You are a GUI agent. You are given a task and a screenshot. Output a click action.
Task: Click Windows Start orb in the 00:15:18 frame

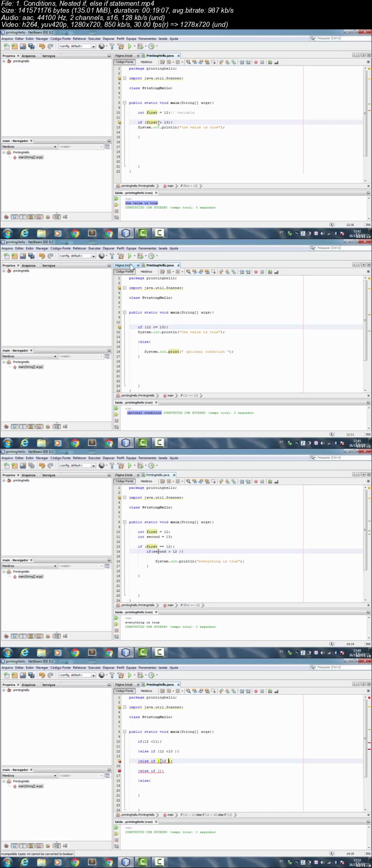(x=7, y=862)
